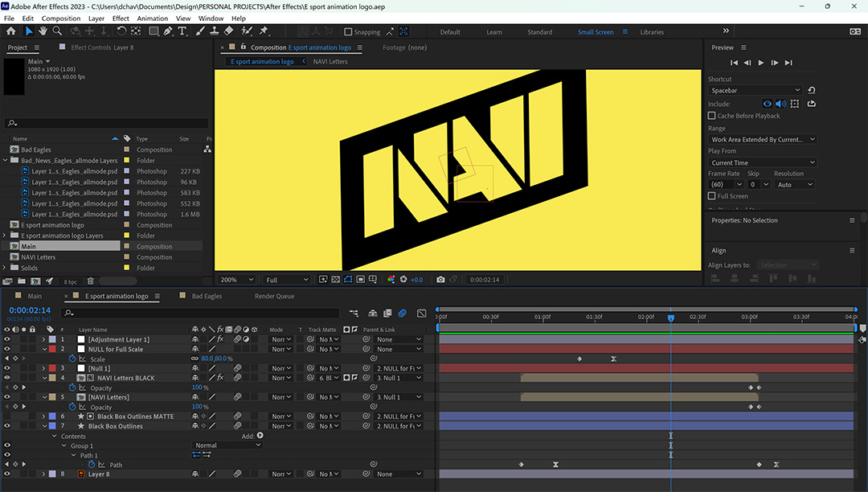Open the Shortcut Spacebar dropdown
This screenshot has width=868, height=492.
755,90
